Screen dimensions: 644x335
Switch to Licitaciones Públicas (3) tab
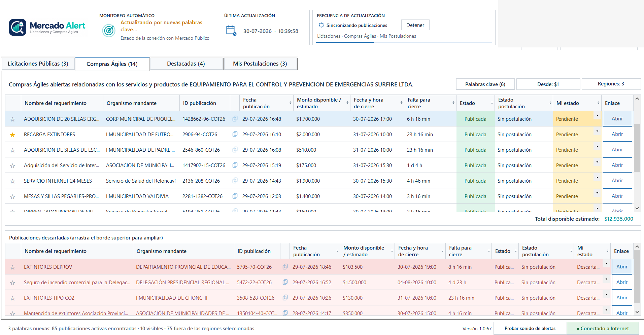point(38,64)
